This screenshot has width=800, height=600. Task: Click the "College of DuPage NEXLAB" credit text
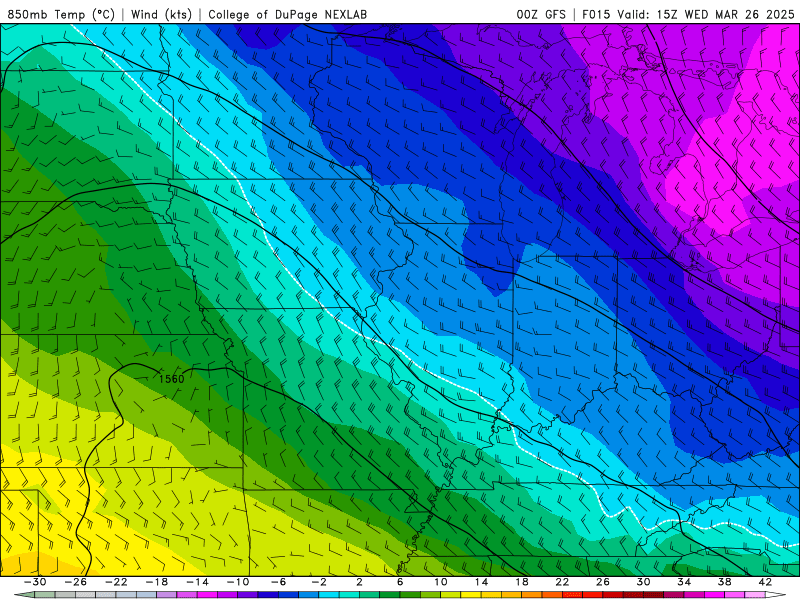(287, 15)
